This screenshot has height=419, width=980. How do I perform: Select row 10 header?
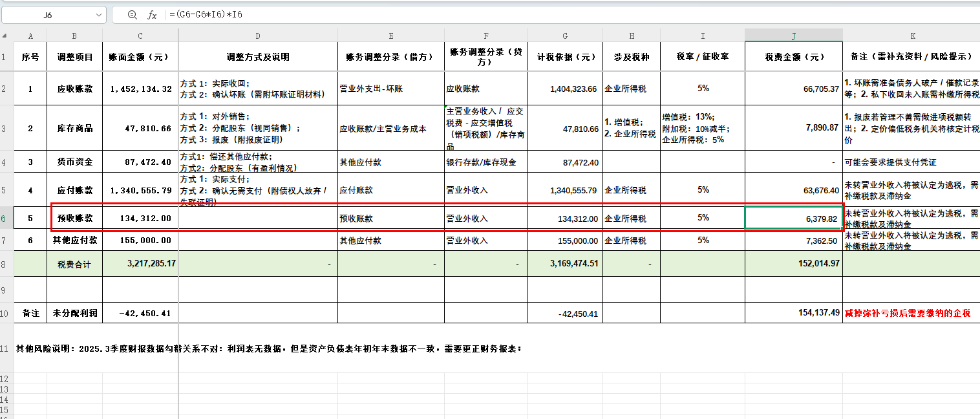pyautogui.click(x=5, y=313)
